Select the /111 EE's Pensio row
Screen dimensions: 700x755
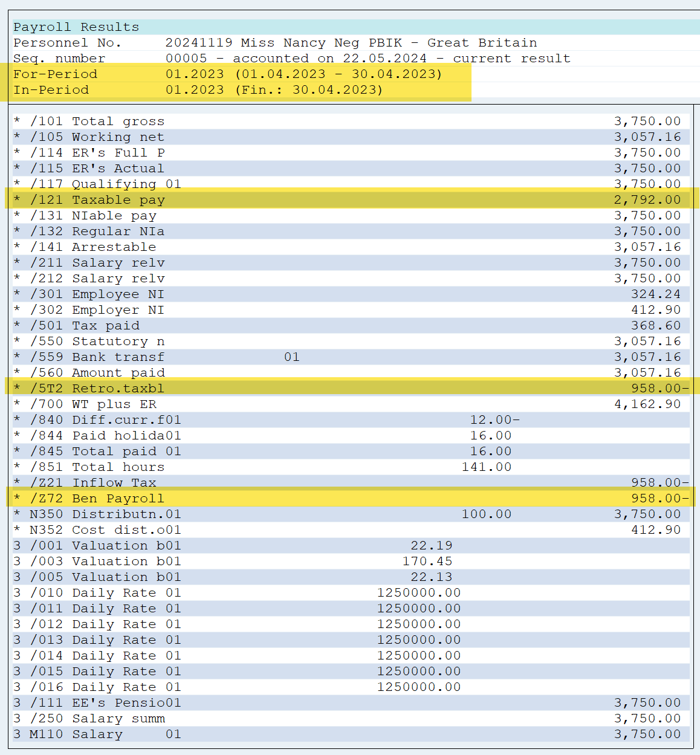[x=351, y=703]
